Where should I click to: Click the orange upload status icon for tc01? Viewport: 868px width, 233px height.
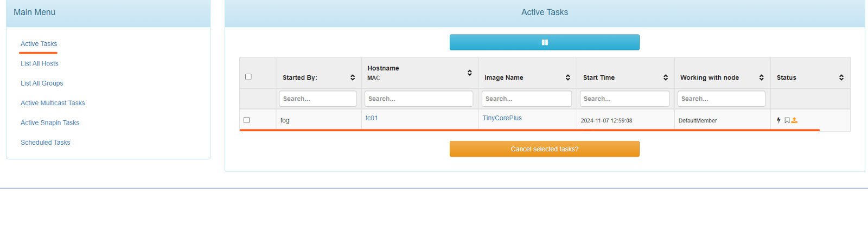pos(794,120)
